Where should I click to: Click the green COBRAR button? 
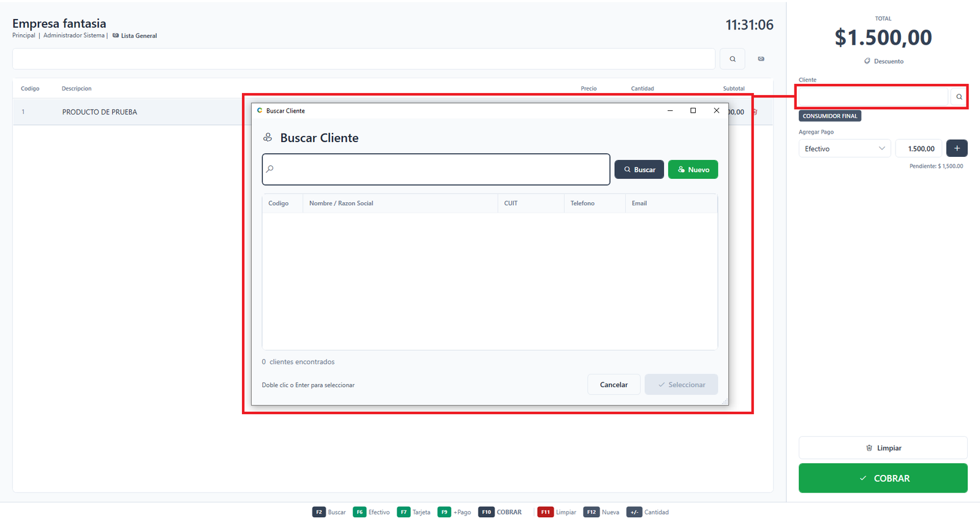(x=883, y=478)
